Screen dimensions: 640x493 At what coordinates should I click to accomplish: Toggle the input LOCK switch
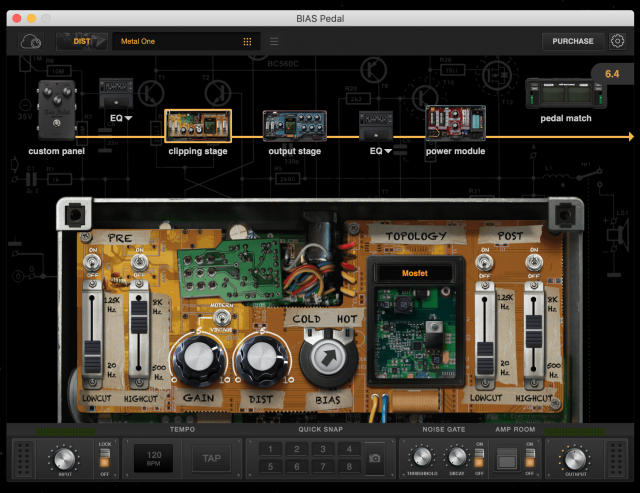click(x=105, y=458)
